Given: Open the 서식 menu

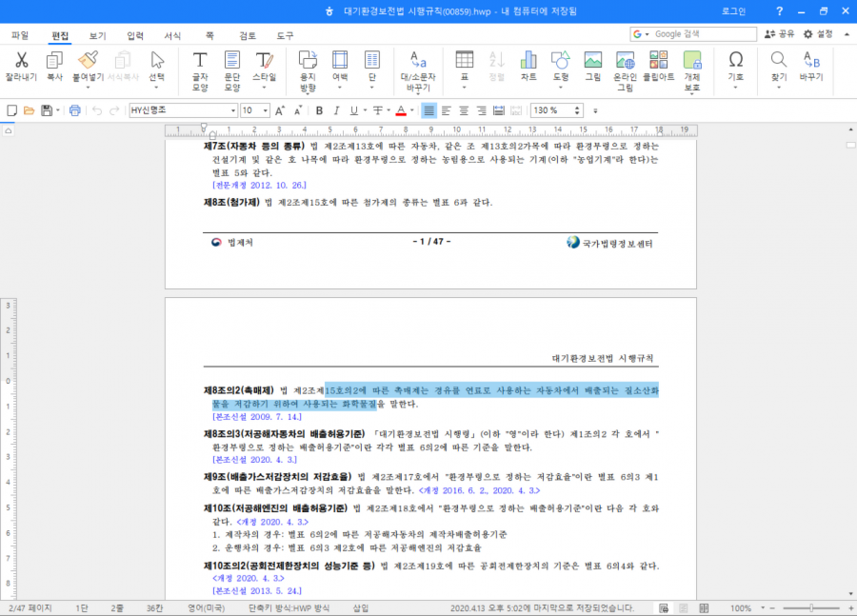Looking at the screenshot, I should click(172, 35).
